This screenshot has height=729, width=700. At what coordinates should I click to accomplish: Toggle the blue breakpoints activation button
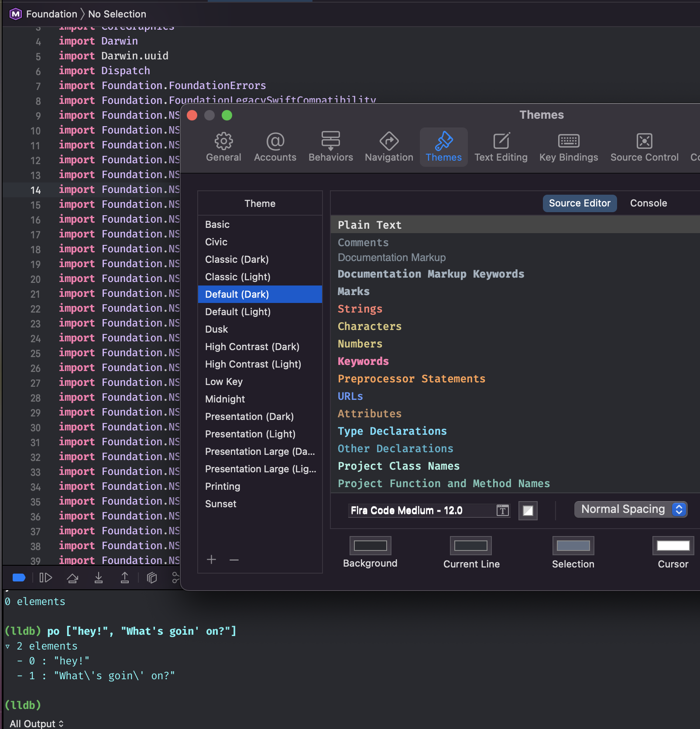click(x=19, y=578)
